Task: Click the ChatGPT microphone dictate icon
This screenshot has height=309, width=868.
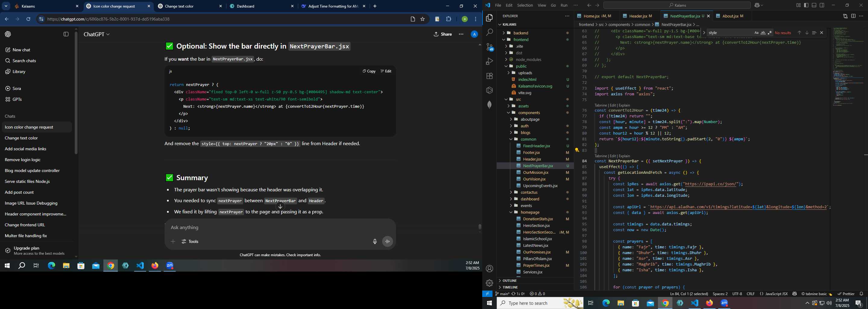Action: 375,241
